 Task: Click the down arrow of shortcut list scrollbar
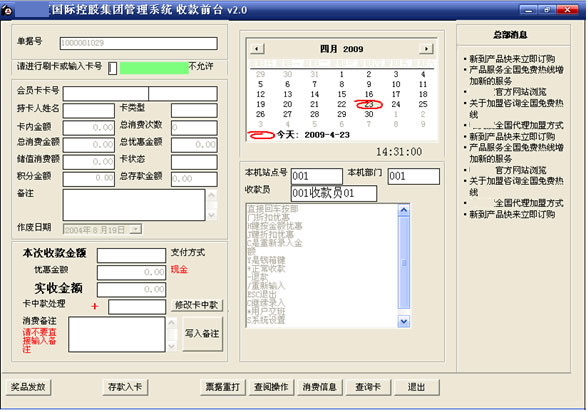[x=404, y=321]
